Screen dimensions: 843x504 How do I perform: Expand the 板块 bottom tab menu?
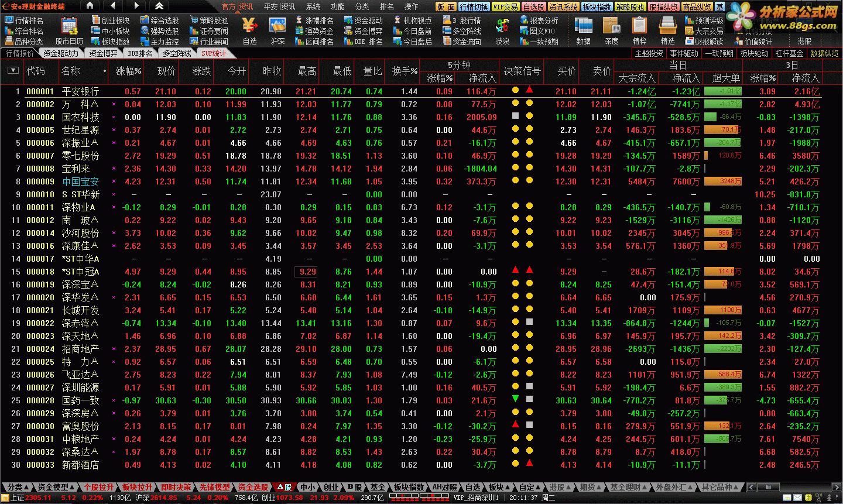pyautogui.click(x=499, y=487)
